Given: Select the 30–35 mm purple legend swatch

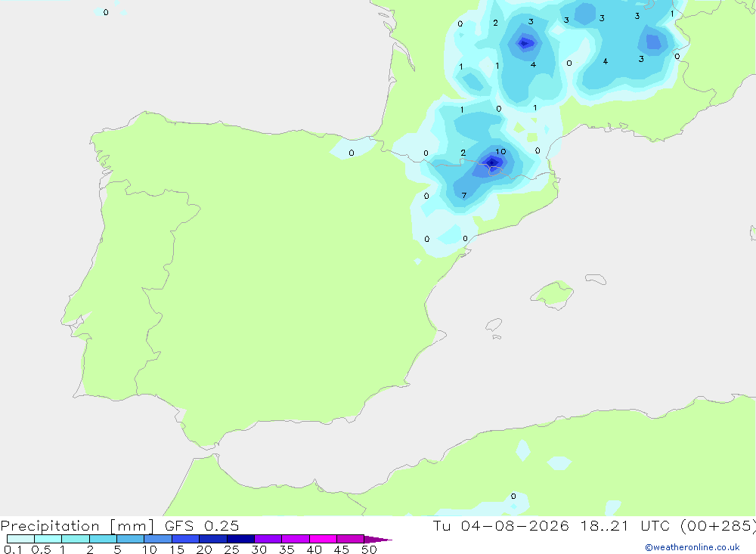Looking at the screenshot, I should (268, 539).
